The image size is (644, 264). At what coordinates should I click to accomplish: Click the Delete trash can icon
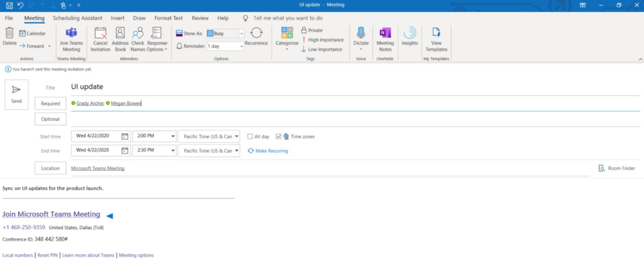[9, 33]
